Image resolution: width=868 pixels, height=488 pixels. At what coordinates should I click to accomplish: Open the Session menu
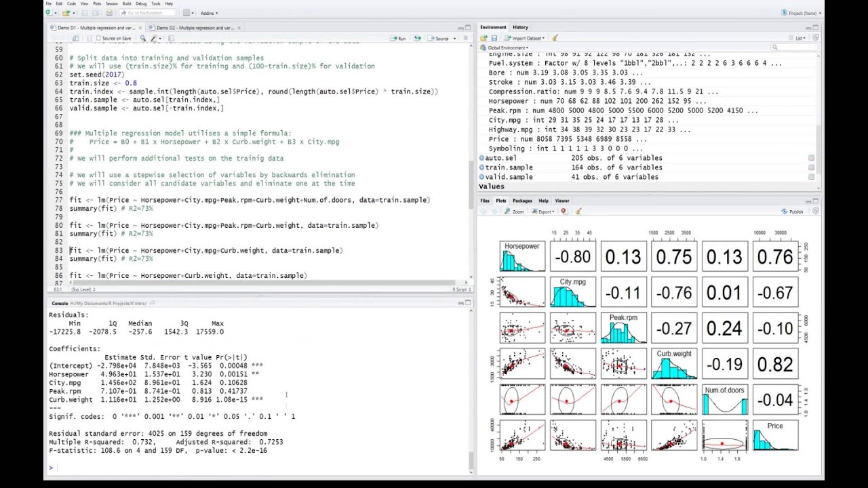[112, 3]
